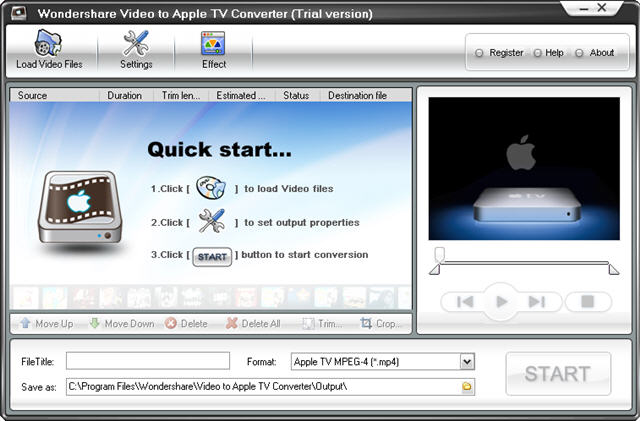Open the Help option
The width and height of the screenshot is (640, 421).
point(549,53)
